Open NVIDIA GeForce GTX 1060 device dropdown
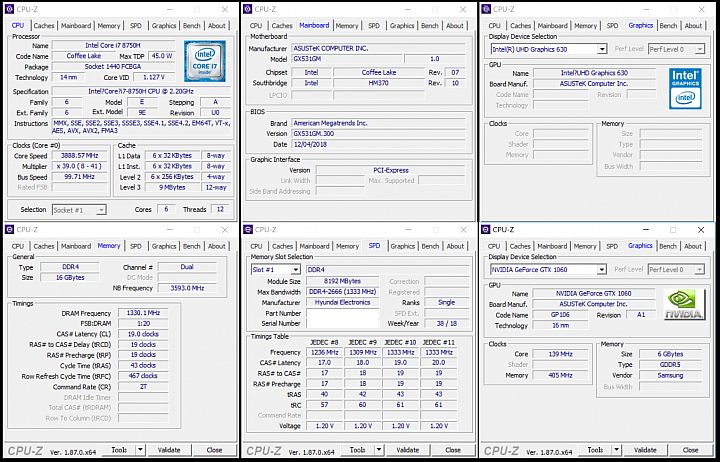This screenshot has width=720, height=462. tap(601, 270)
